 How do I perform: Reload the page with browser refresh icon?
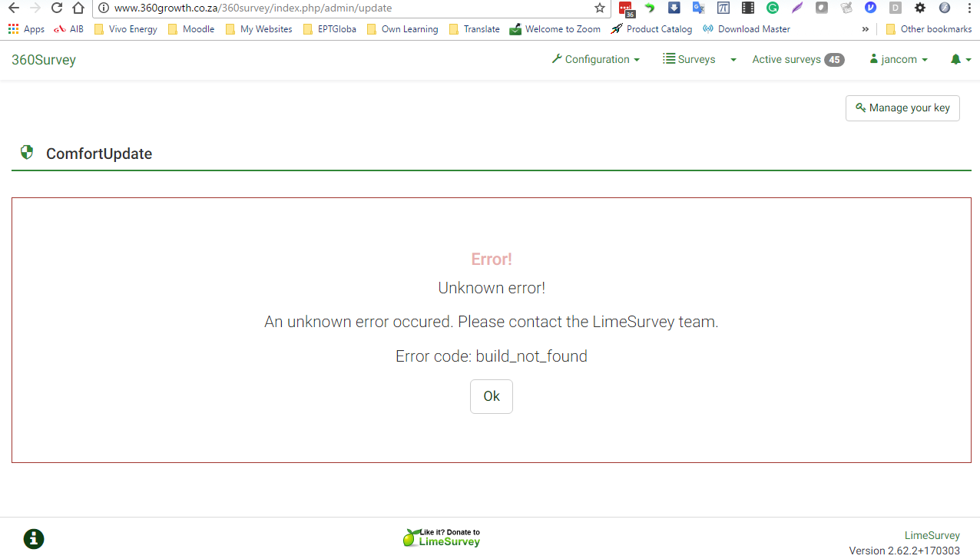click(56, 8)
